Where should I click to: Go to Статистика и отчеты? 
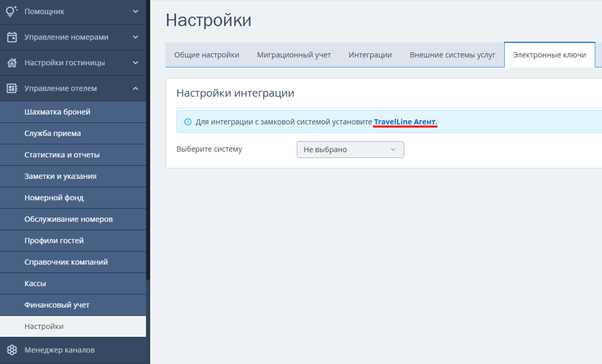pyautogui.click(x=73, y=155)
